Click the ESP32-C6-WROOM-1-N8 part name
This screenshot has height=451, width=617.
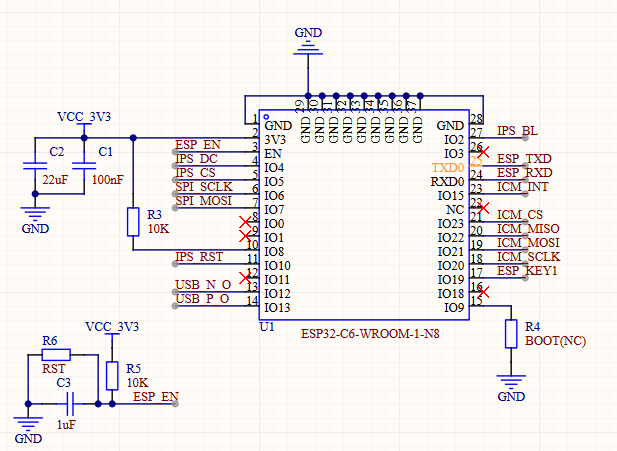pyautogui.click(x=370, y=334)
